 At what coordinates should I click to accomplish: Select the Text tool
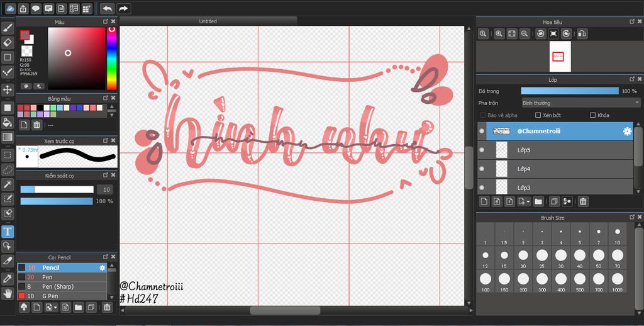(x=8, y=232)
